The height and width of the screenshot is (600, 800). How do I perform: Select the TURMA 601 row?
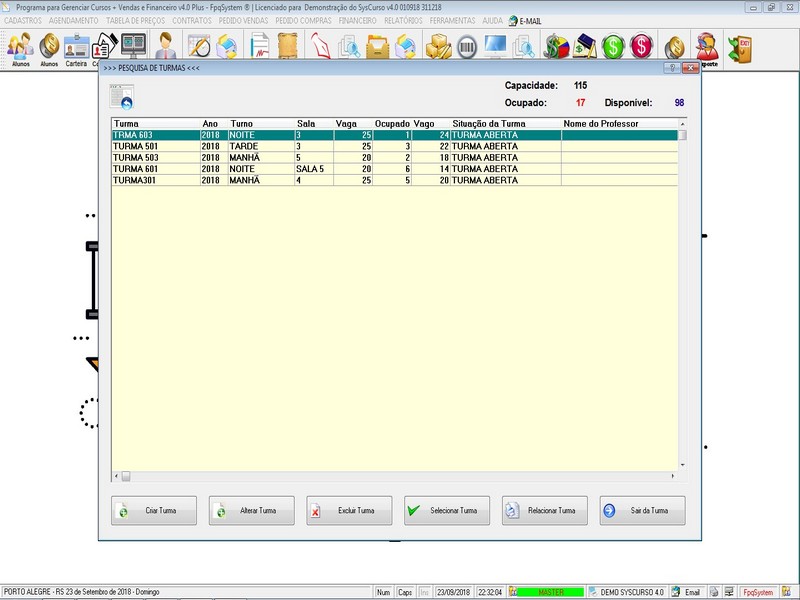pos(395,169)
